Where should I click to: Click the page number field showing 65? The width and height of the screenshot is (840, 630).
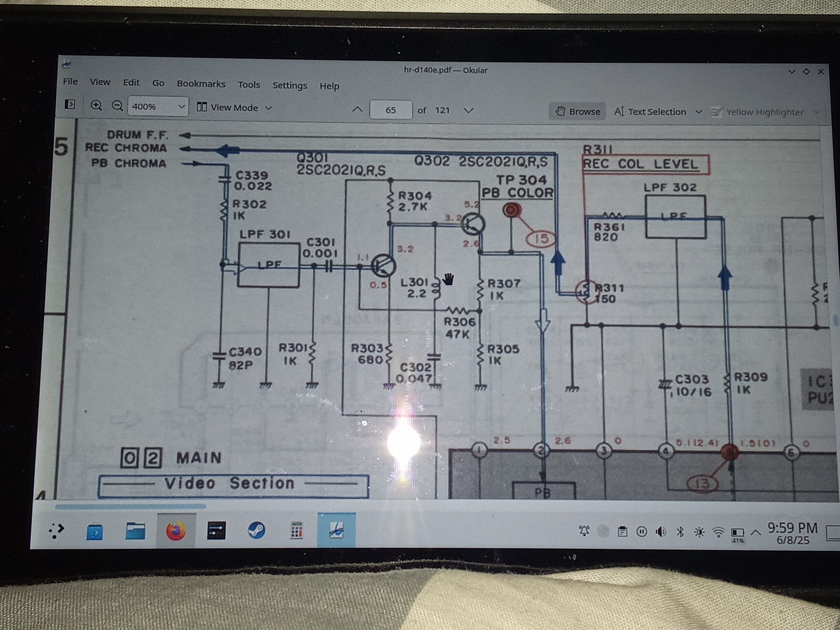[391, 110]
